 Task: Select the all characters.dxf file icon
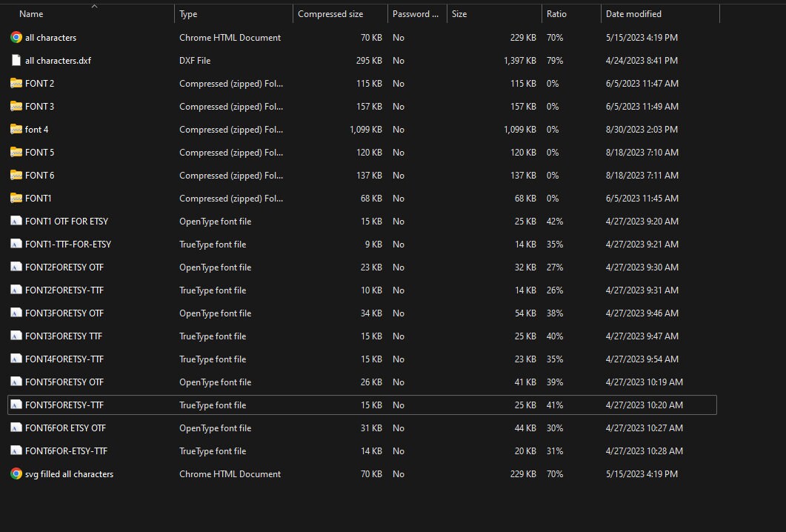pyautogui.click(x=16, y=61)
